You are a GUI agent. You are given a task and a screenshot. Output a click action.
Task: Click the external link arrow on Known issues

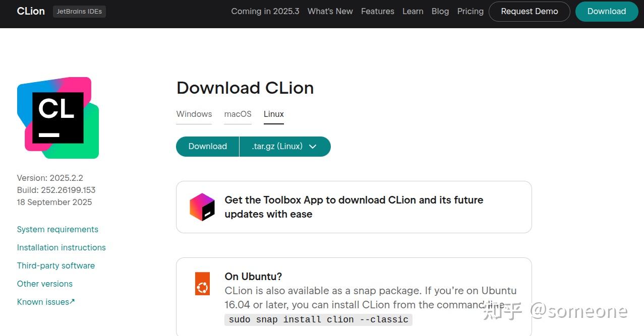[x=73, y=300]
